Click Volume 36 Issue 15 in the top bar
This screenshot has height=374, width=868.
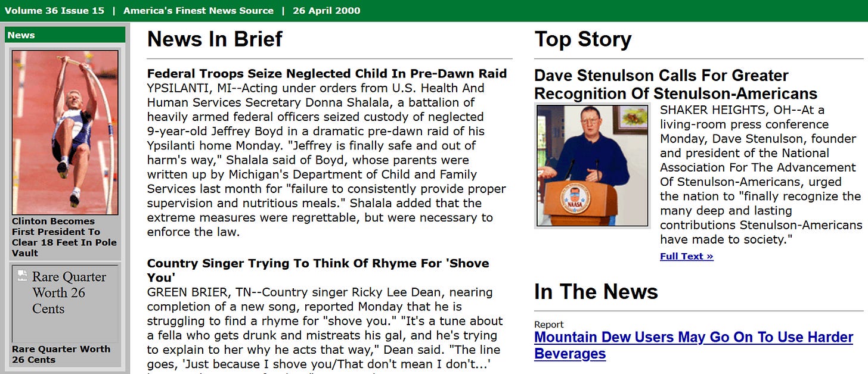click(x=54, y=11)
